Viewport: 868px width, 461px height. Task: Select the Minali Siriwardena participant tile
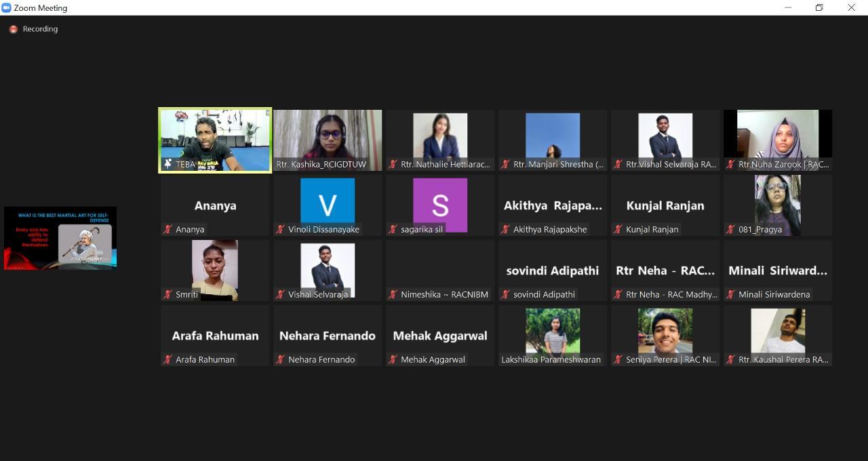(x=778, y=270)
